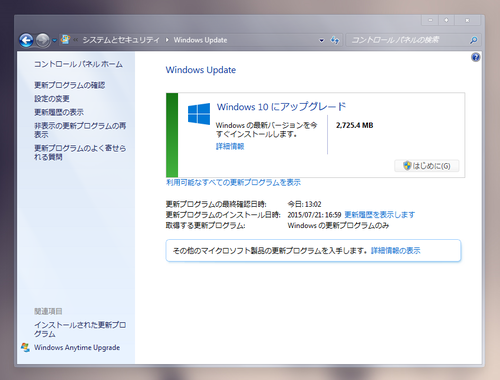Click the 2015/07/21: 16:59 install date
This screenshot has width=500, height=380.
314,215
